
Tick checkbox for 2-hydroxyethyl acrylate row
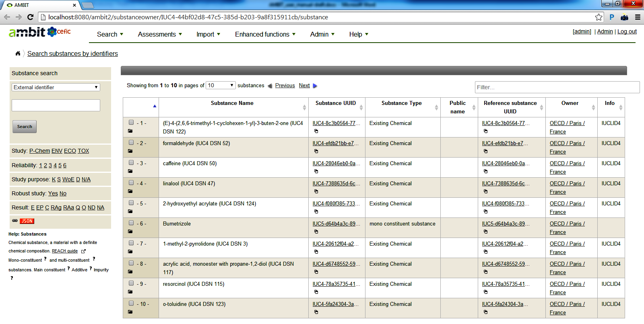pos(131,203)
